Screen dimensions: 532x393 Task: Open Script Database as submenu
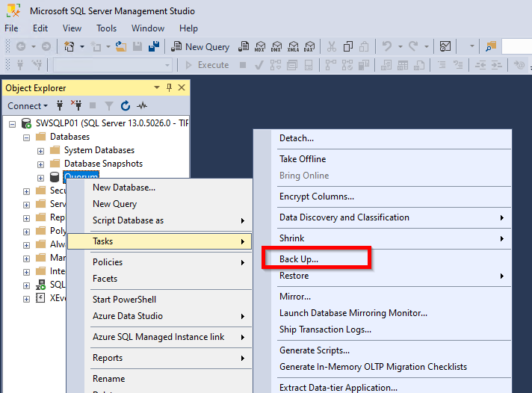click(159, 220)
